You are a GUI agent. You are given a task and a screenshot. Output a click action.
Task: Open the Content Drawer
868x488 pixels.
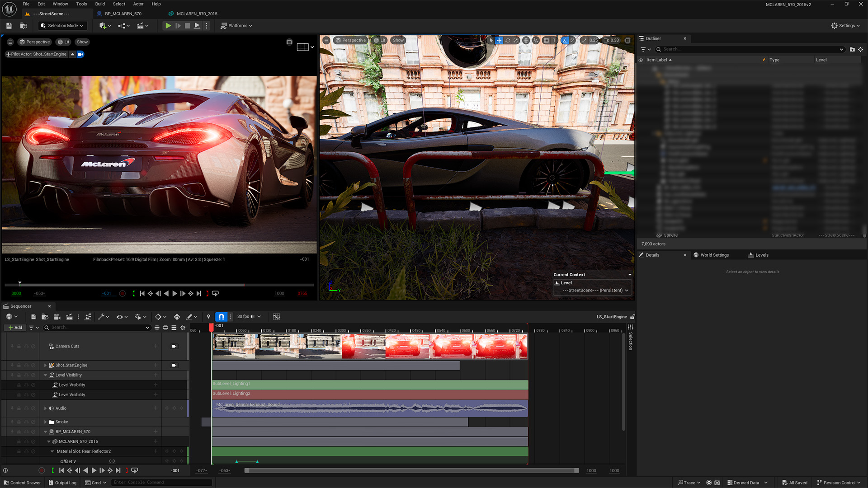(22, 483)
